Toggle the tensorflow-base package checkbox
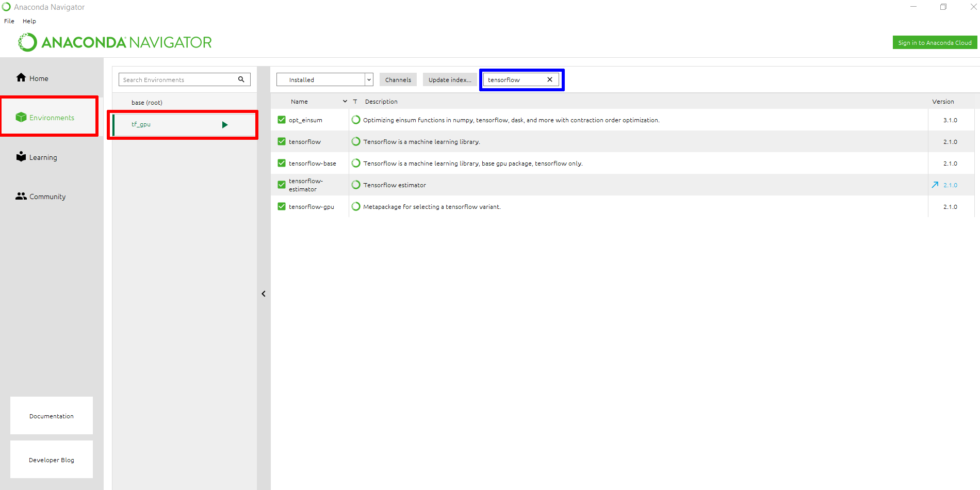 coord(282,163)
